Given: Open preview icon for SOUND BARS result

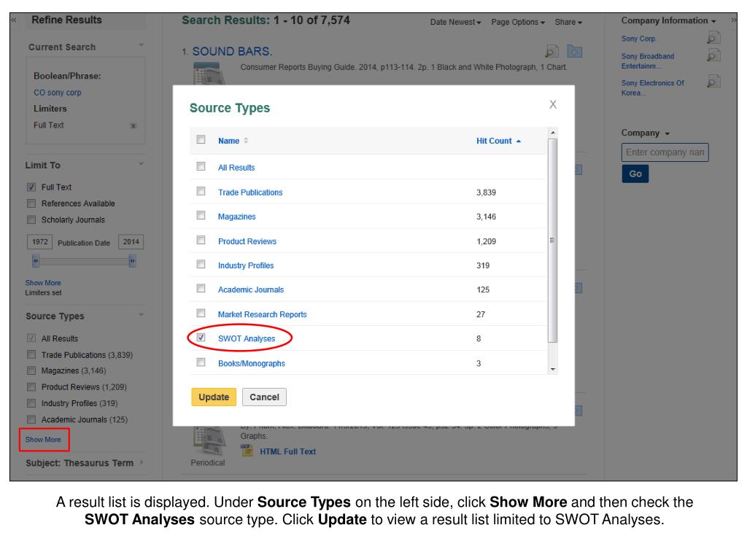Looking at the screenshot, I should (x=552, y=51).
